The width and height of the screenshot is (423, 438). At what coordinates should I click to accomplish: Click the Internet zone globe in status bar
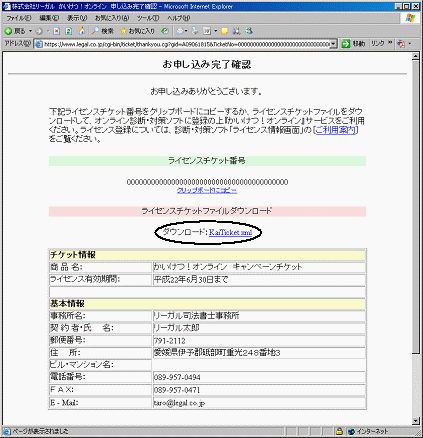(x=351, y=431)
